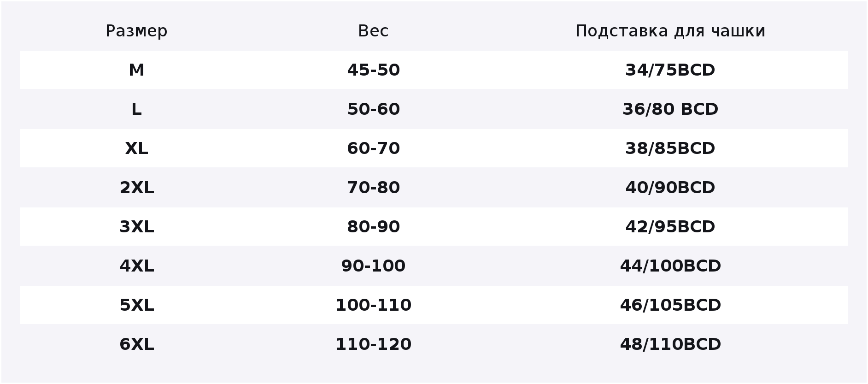Click the 110-120 weight value

pyautogui.click(x=373, y=344)
